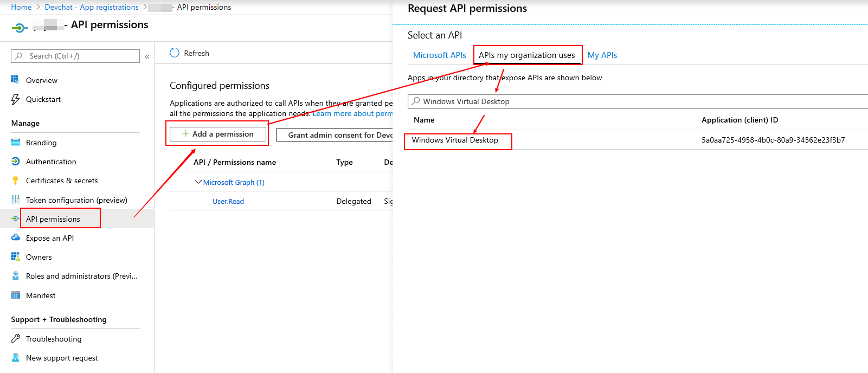This screenshot has width=868, height=373.
Task: Click the plus icon on Add a permission
Action: tap(186, 133)
